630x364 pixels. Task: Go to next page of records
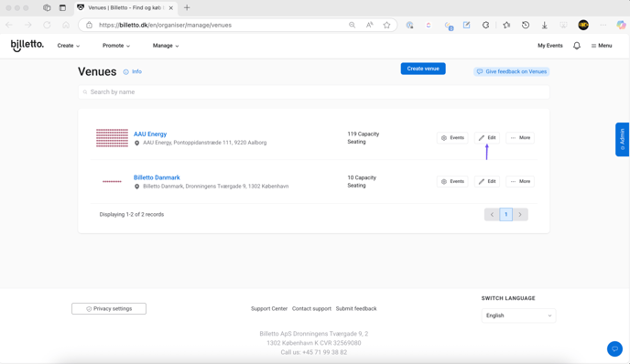[520, 214]
